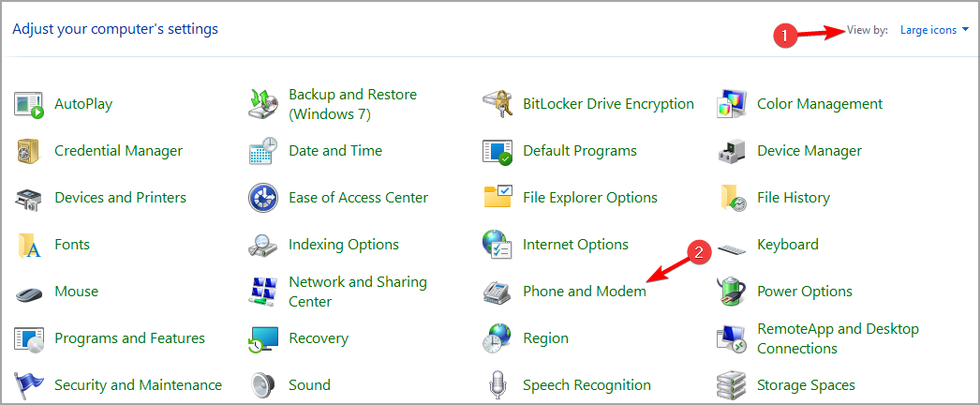Open the Network and Sharing Center icon

pos(263,292)
